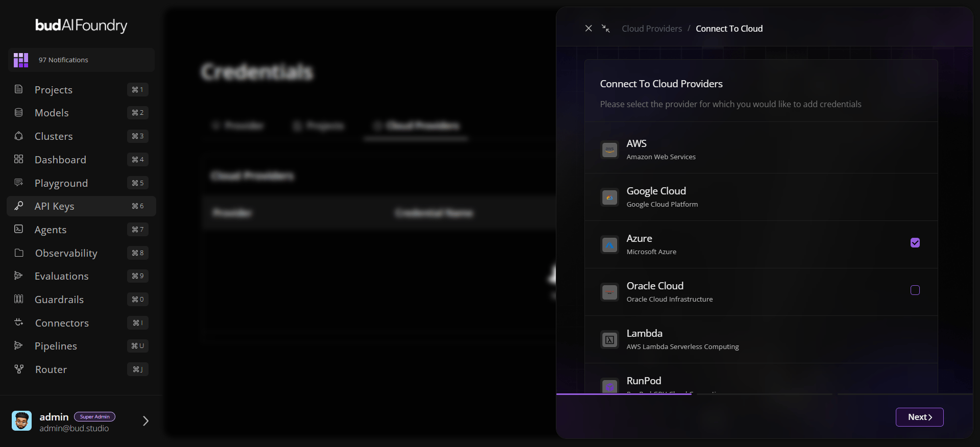Click the Super Admin badge
This screenshot has height=447, width=980.
click(95, 417)
